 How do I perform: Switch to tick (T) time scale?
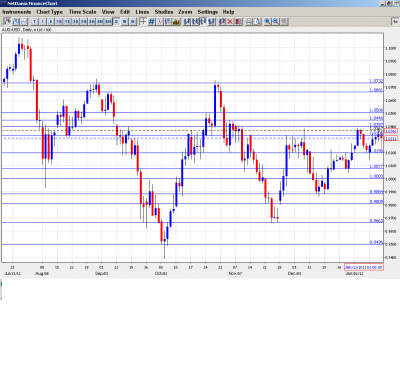(x=34, y=22)
